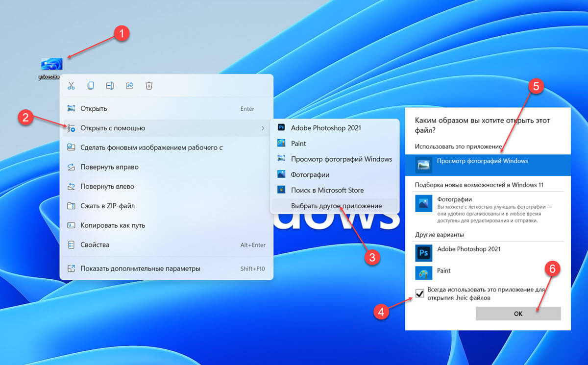Click the Copy icon in context menu
The height and width of the screenshot is (365, 588).
pyautogui.click(x=91, y=86)
